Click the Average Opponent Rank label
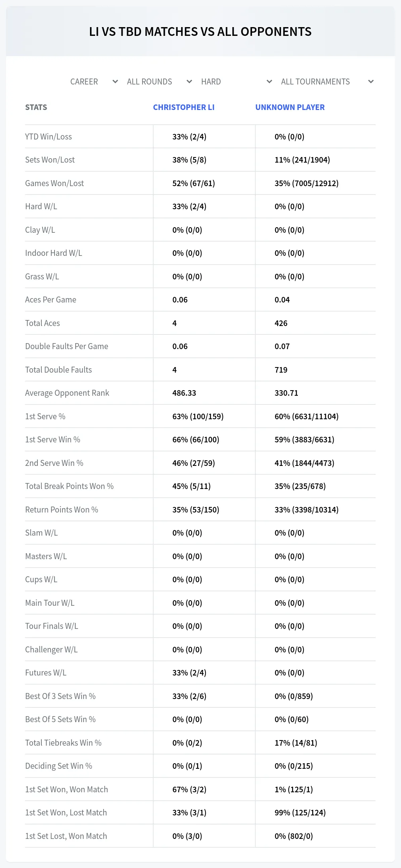 click(x=67, y=393)
